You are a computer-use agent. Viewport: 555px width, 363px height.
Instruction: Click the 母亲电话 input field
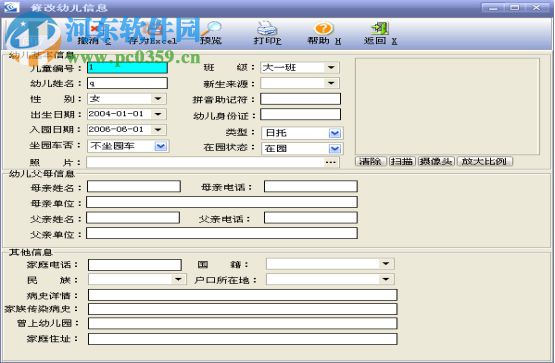pos(310,186)
